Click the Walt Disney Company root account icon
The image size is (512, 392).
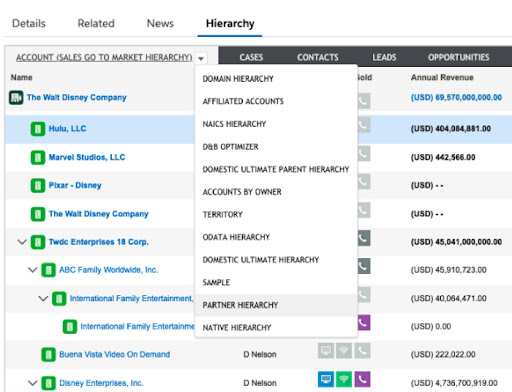[x=16, y=98]
